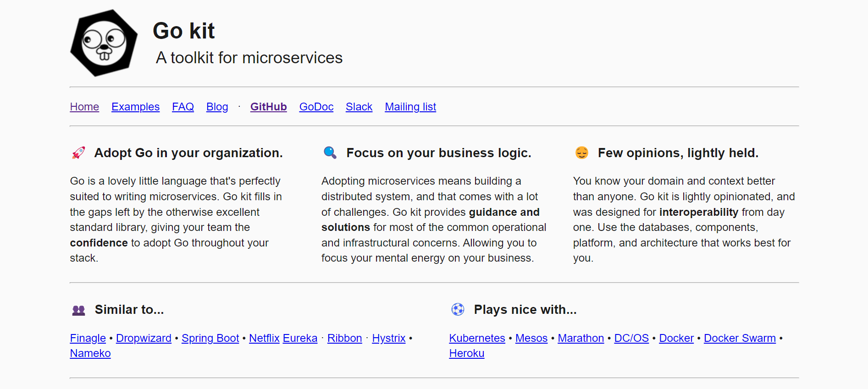Viewport: 868px width, 389px height.
Task: Click 'Few opinions, lightly held.' heading
Action: click(678, 153)
